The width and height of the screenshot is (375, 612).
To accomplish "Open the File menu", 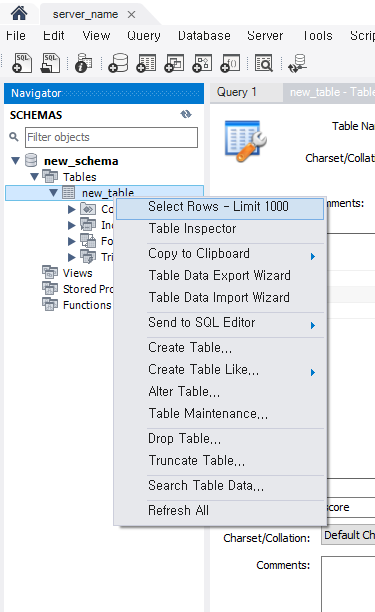I will pyautogui.click(x=16, y=36).
